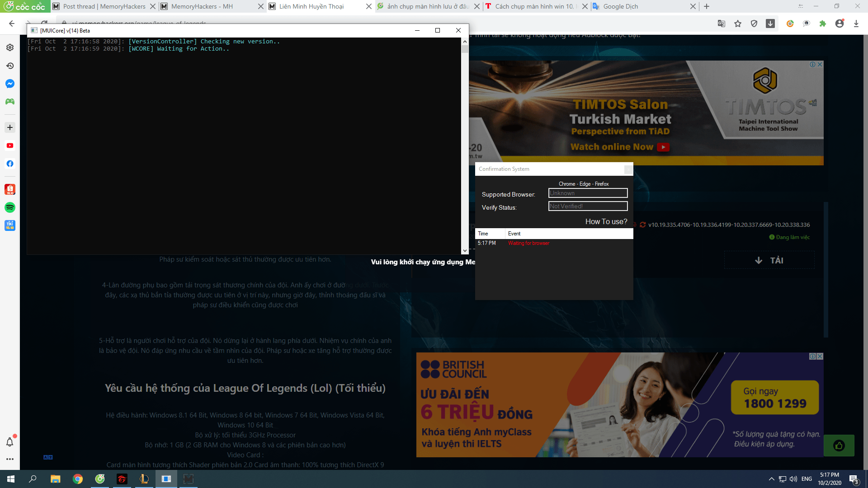Switch to Cách chụp màn hình win 10 tab
868x488 pixels.
536,6
